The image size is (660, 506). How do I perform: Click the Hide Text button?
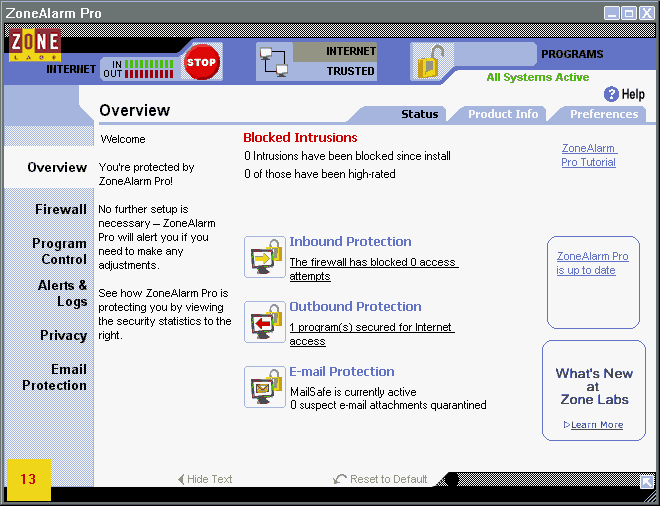coord(205,479)
